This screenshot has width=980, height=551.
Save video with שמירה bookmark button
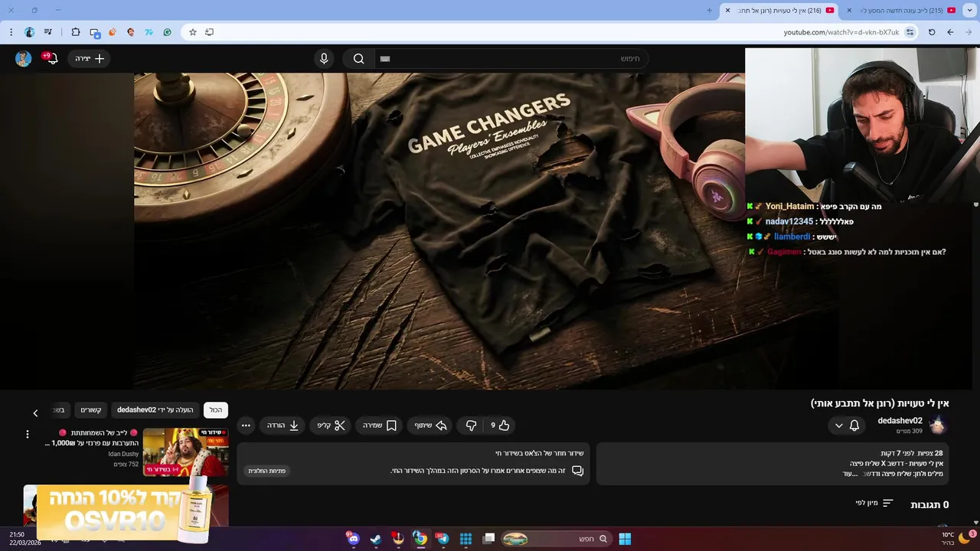[x=381, y=425]
